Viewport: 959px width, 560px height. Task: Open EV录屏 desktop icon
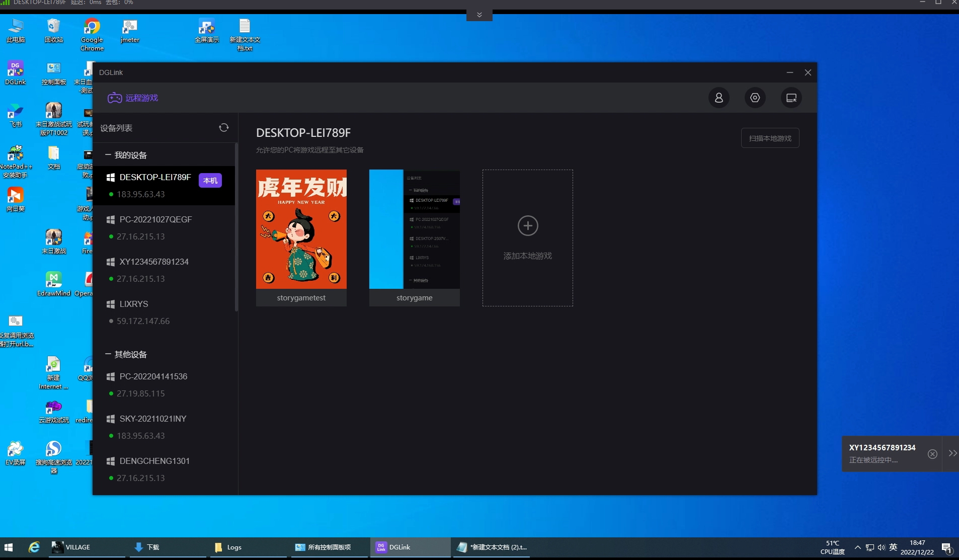tap(16, 453)
